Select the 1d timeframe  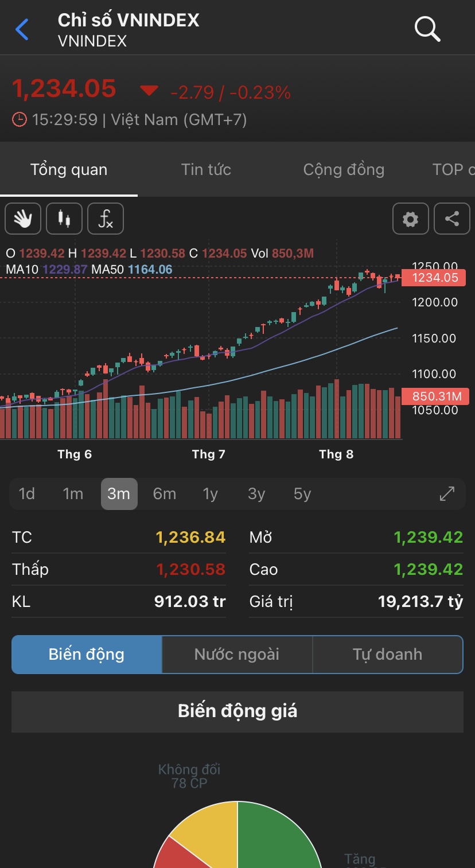point(27,494)
